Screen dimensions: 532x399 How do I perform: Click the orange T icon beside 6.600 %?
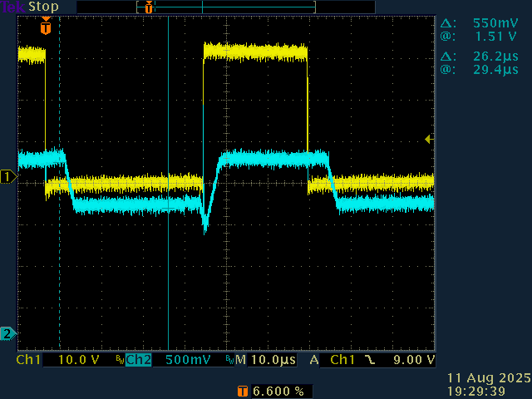242,390
